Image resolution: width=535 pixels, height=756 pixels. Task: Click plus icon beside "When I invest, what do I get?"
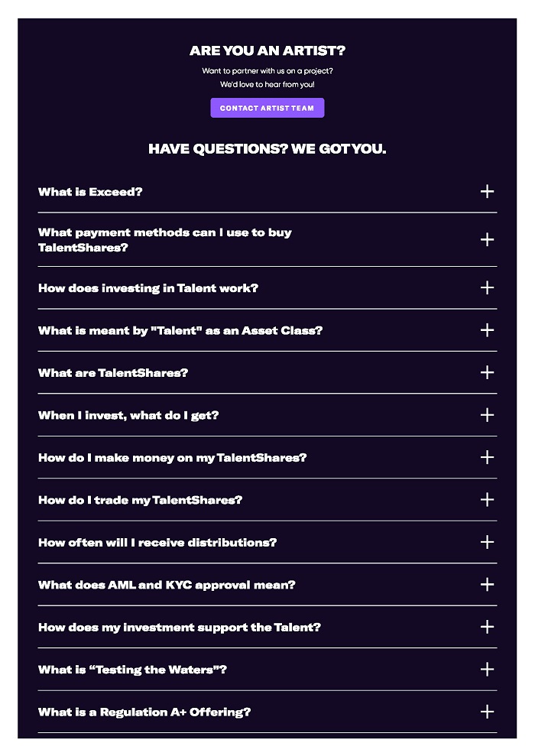pyautogui.click(x=487, y=415)
